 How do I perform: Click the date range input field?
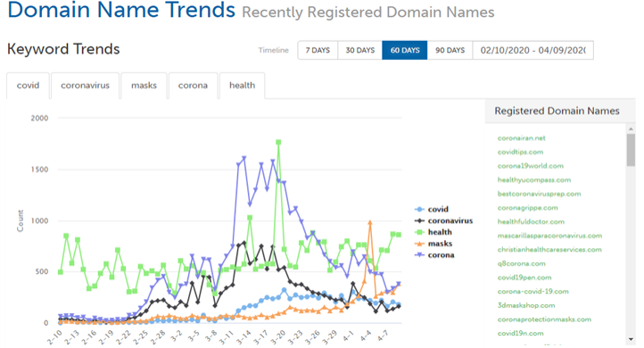click(533, 50)
